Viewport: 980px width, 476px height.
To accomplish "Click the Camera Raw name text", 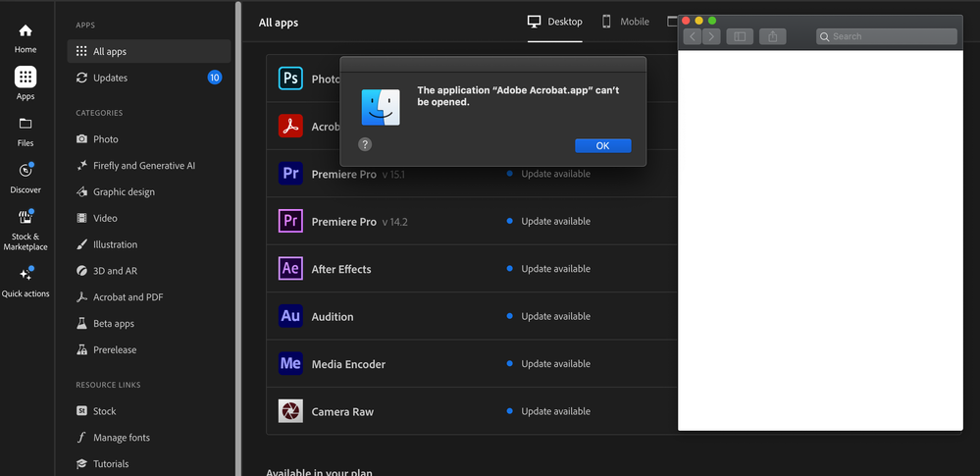I will [342, 412].
